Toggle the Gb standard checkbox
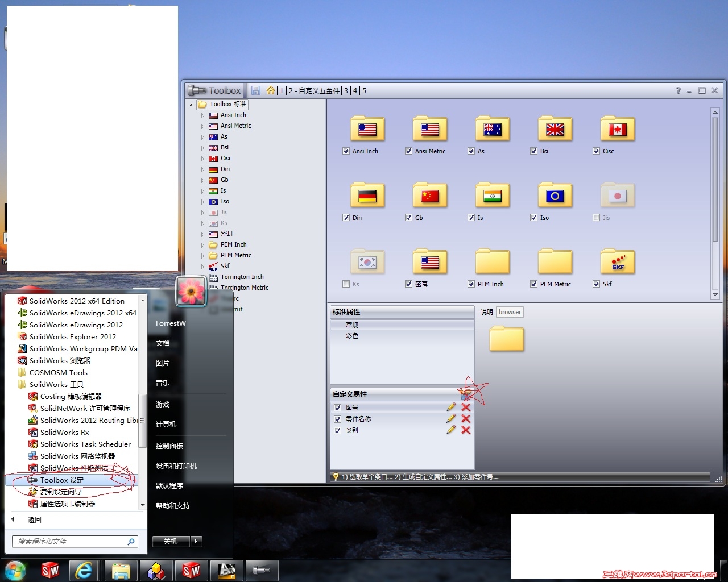Screen dimensions: 728x582 pos(408,218)
